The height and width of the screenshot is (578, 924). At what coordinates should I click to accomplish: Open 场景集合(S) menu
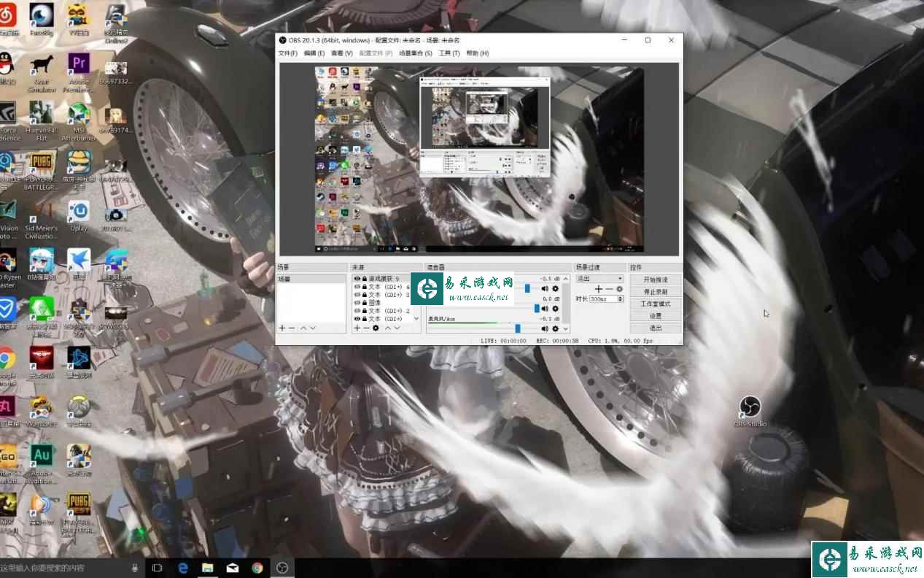point(415,53)
